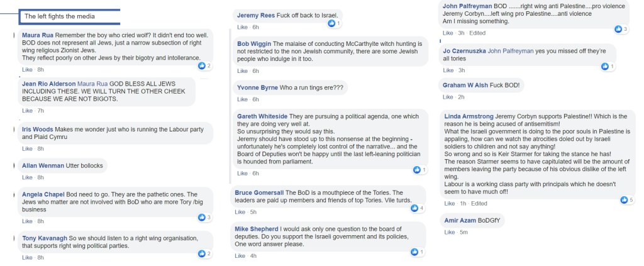Click the 'The left fights the media' heading box

coord(68,16)
